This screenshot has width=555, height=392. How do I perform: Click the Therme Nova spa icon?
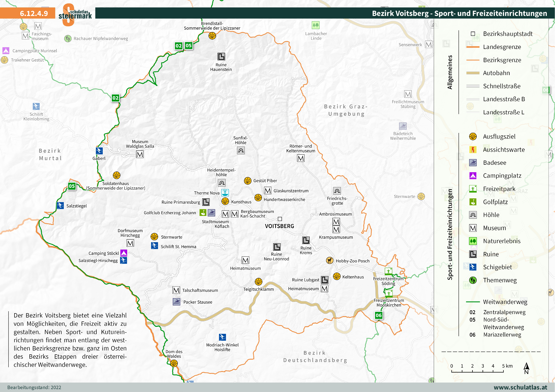coord(225,193)
